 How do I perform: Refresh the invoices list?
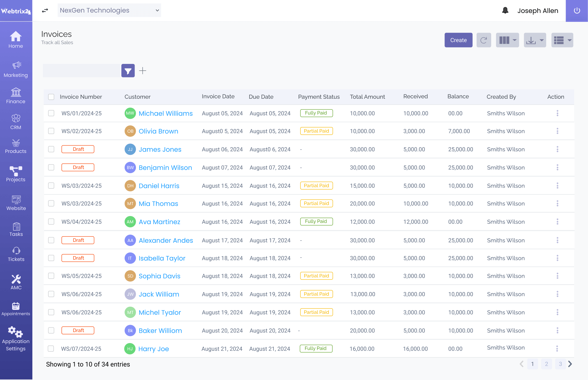click(484, 40)
